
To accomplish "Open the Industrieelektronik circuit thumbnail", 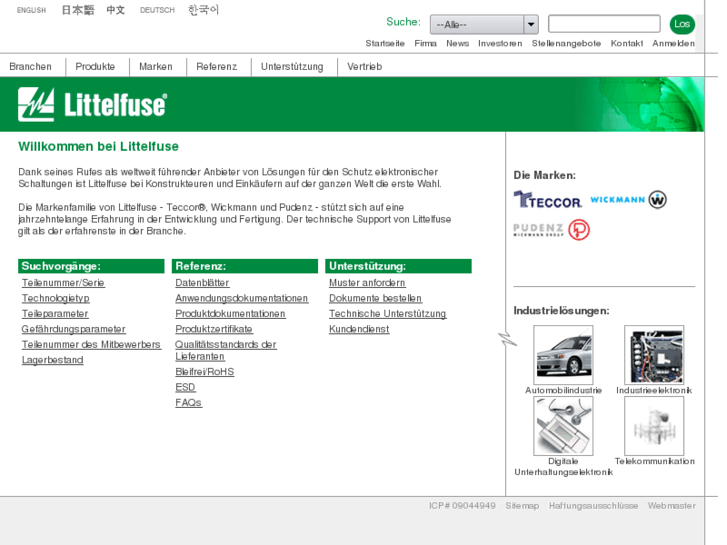I will pos(654,355).
